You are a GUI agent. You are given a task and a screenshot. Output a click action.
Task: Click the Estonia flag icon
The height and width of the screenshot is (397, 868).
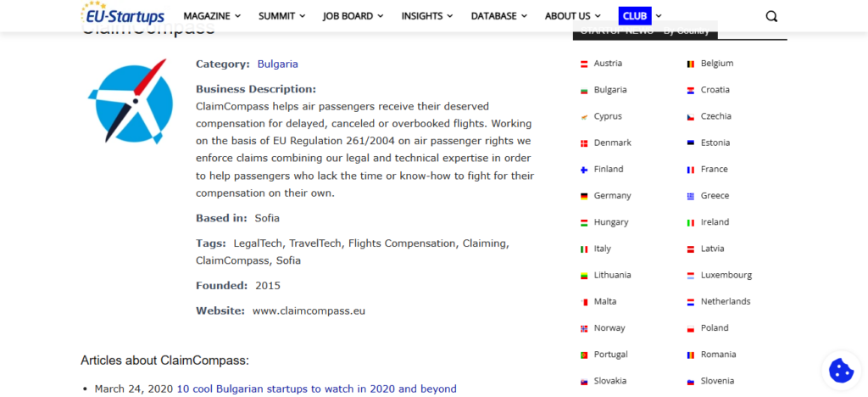tap(690, 143)
